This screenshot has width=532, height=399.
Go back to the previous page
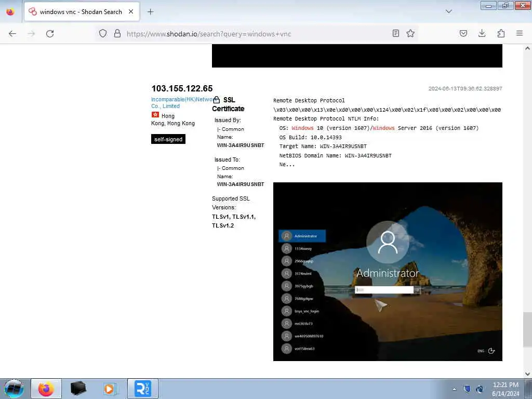[12, 34]
